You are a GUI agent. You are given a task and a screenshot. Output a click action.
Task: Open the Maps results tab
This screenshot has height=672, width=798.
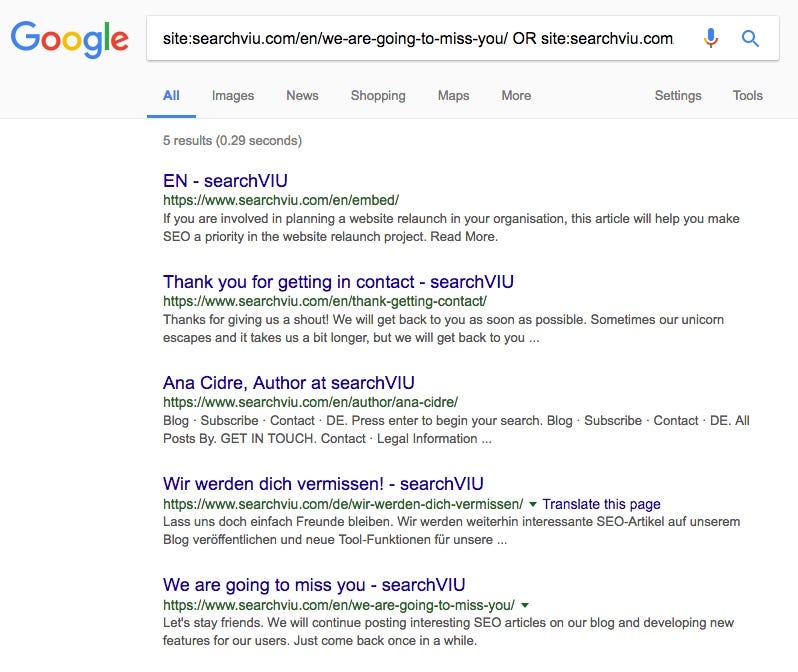coord(453,96)
